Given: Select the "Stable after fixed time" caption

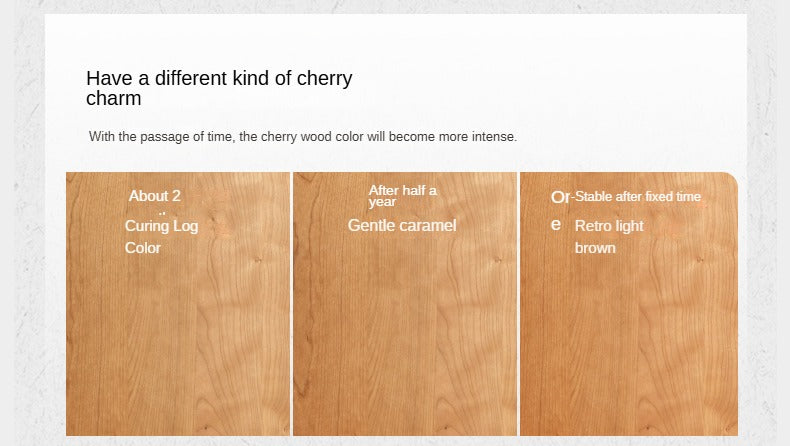Looking at the screenshot, I should [638, 197].
